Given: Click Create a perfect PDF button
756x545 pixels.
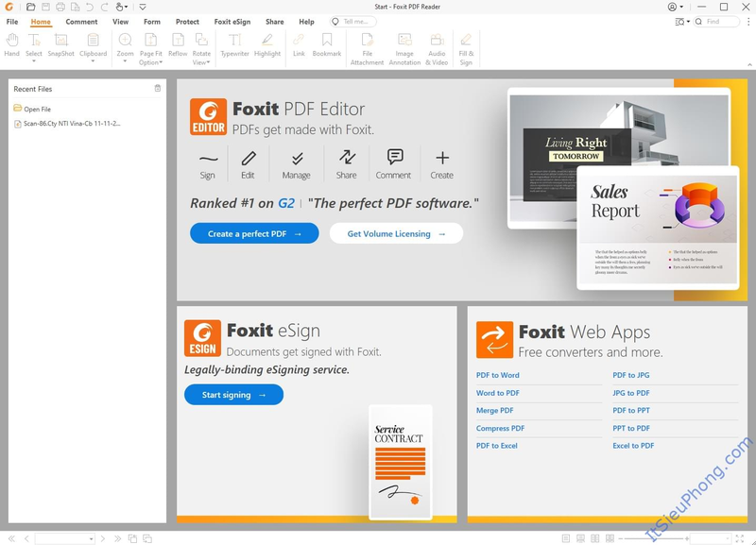Looking at the screenshot, I should coord(254,233).
